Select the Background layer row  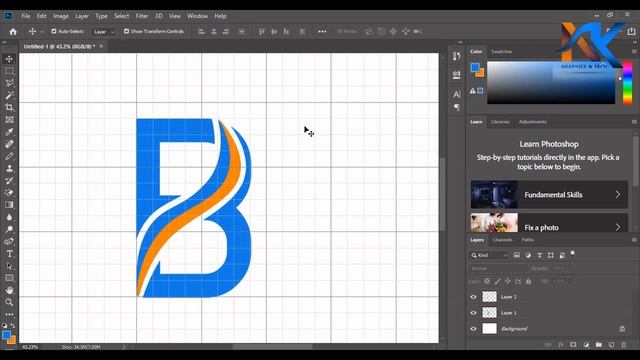549,329
